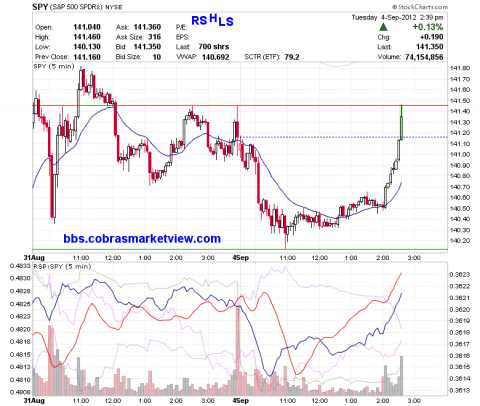Click the SPY ticker symbol in the header
The height and width of the screenshot is (406, 480).
pos(40,7)
